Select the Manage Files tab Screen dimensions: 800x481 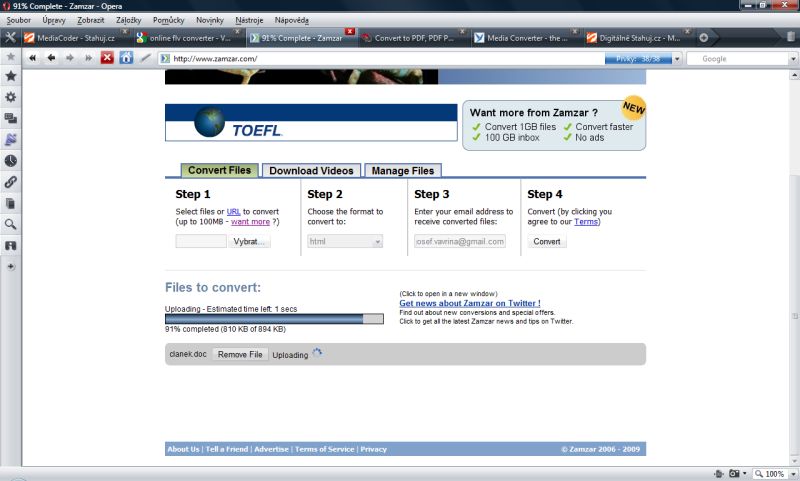(403, 170)
